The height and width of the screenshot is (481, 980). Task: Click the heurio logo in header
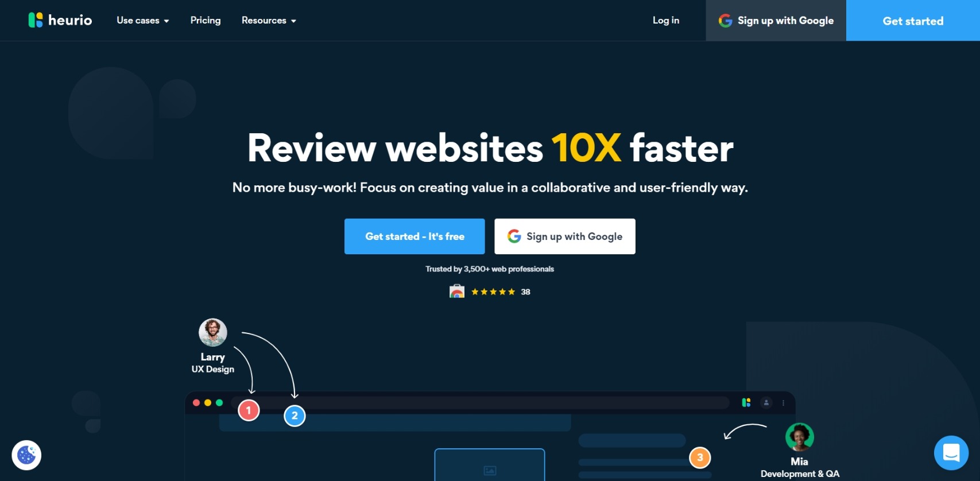click(60, 20)
